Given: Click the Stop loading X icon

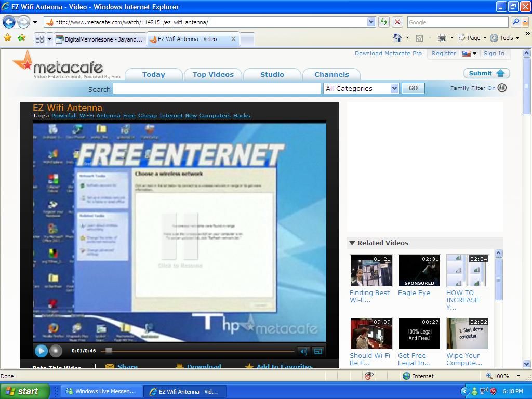Looking at the screenshot, I should click(x=397, y=22).
